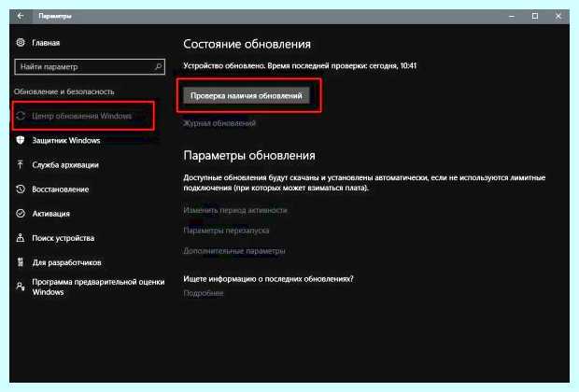Open the Главная home page
Viewport: 579px width, 392px height.
(x=46, y=43)
